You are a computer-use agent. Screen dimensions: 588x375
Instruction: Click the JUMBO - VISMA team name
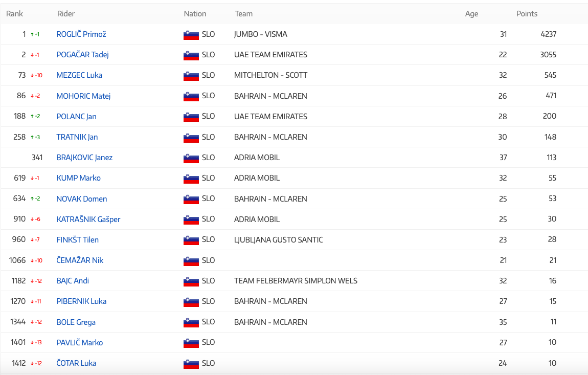pyautogui.click(x=260, y=34)
